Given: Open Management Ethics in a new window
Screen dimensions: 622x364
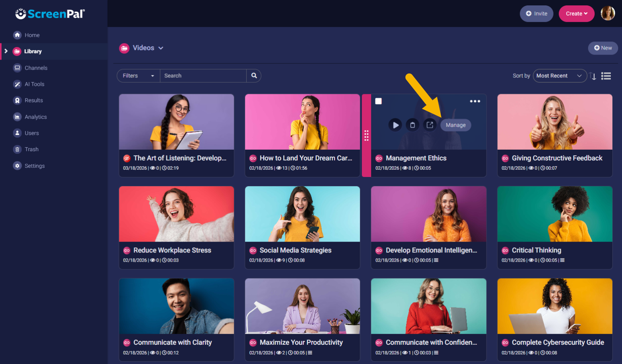Looking at the screenshot, I should [x=430, y=125].
